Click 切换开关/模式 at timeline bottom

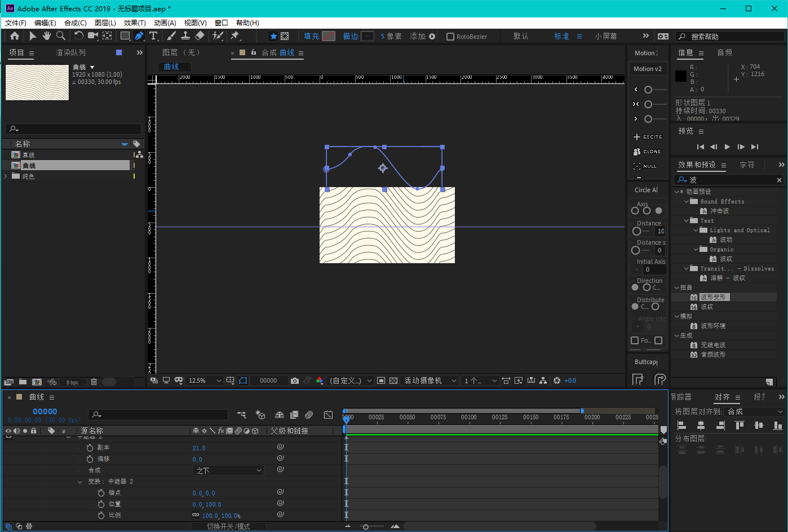pyautogui.click(x=228, y=526)
